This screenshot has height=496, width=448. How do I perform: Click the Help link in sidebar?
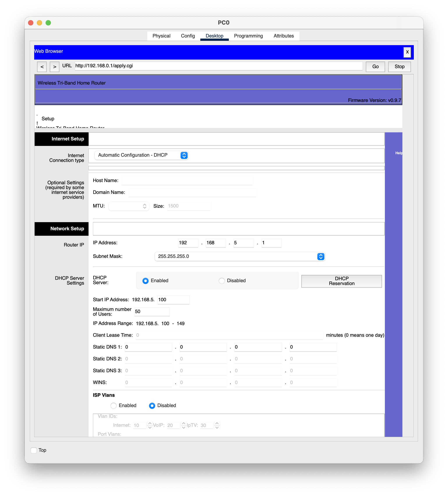(398, 153)
